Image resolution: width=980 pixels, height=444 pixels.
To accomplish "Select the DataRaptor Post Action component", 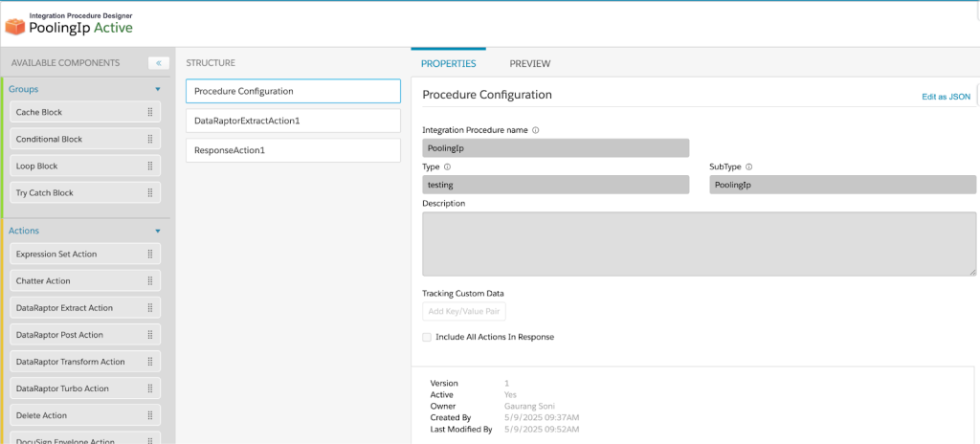I will click(x=85, y=335).
